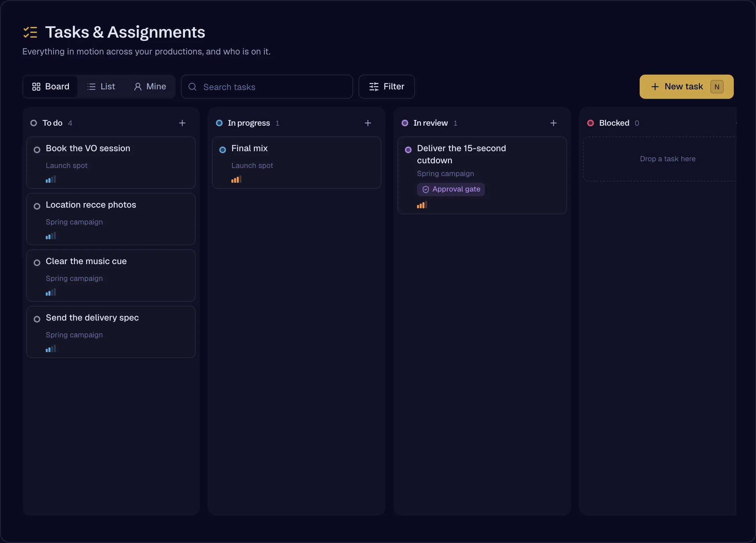Toggle status circle on Location recce photos

(x=37, y=206)
